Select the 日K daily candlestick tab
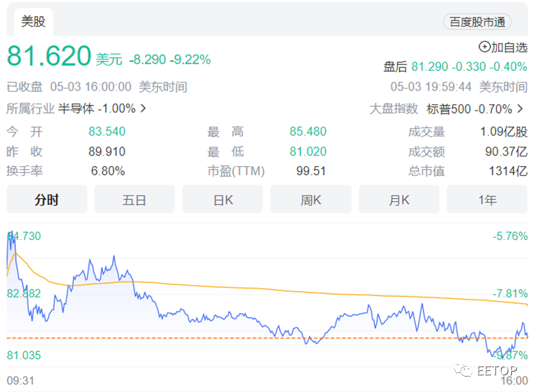The image size is (534, 392). [x=222, y=199]
